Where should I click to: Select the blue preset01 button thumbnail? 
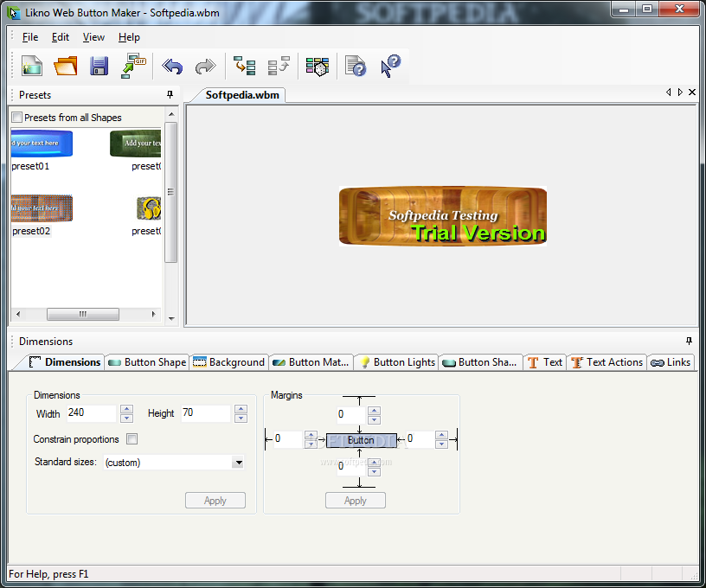[42, 144]
